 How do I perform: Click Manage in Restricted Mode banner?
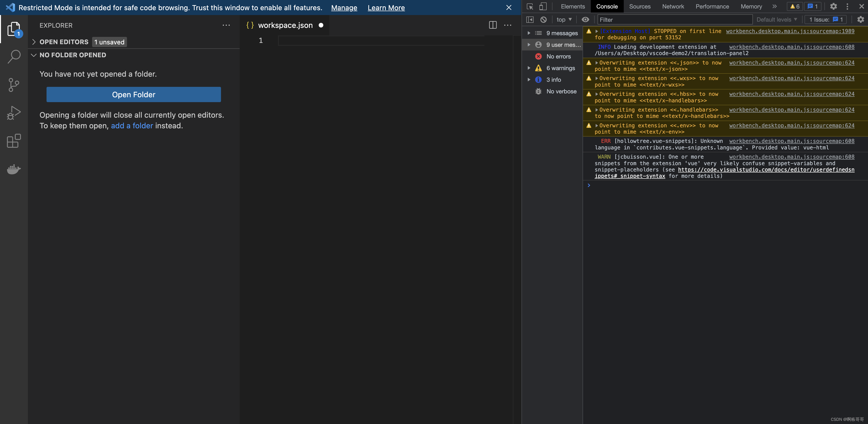pos(344,8)
